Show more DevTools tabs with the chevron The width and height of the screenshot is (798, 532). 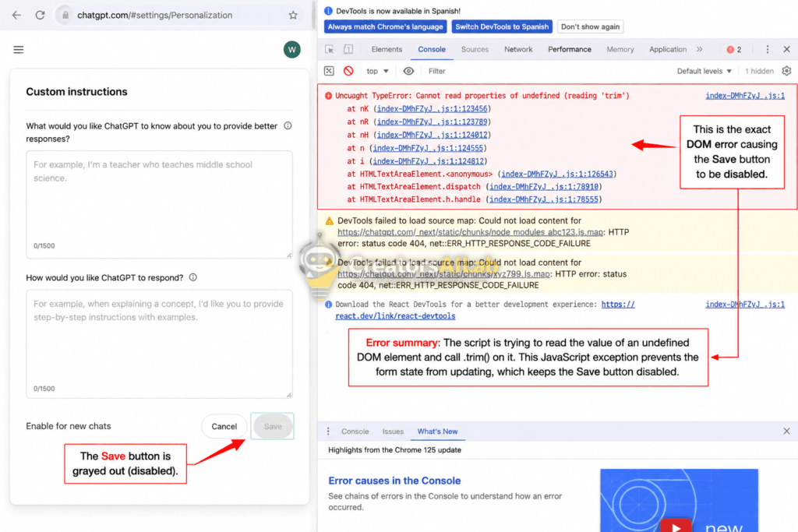[700, 49]
